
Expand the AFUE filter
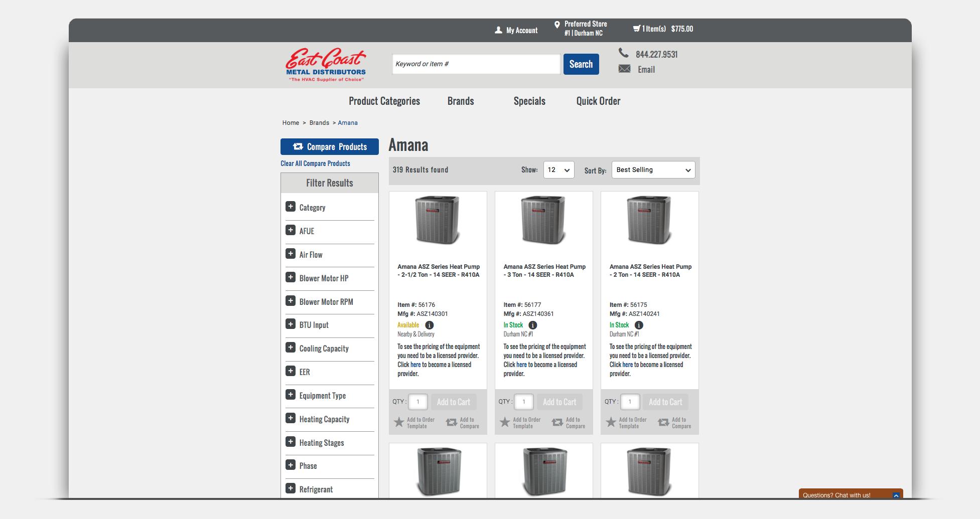tap(290, 230)
